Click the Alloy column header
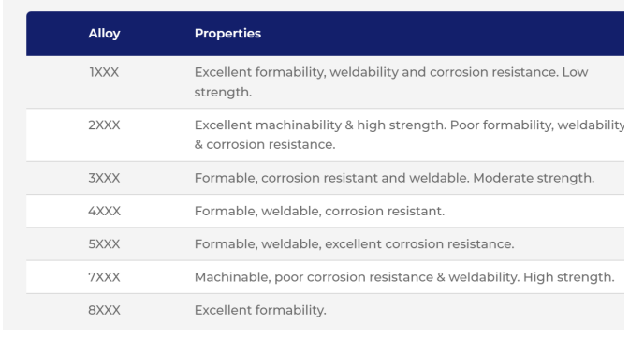 click(104, 34)
